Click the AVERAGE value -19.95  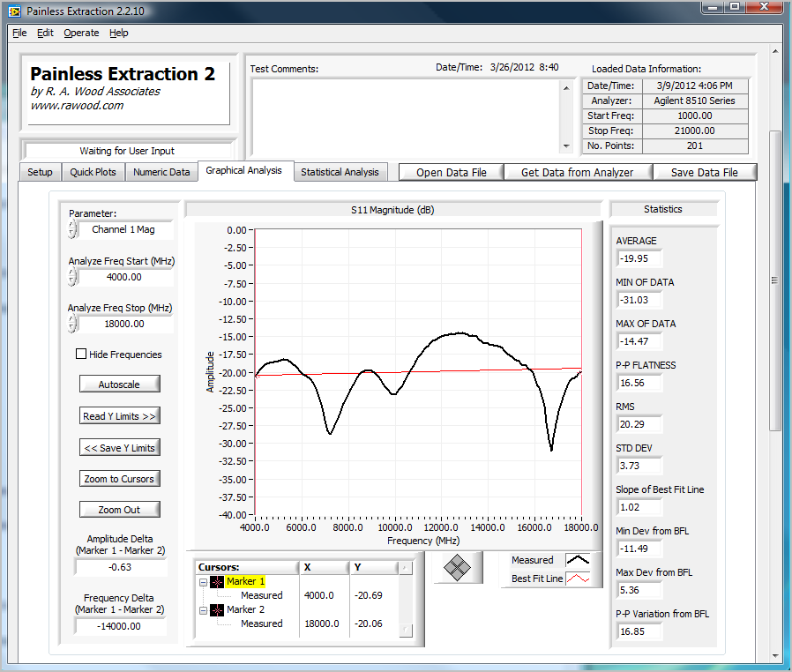click(x=639, y=258)
